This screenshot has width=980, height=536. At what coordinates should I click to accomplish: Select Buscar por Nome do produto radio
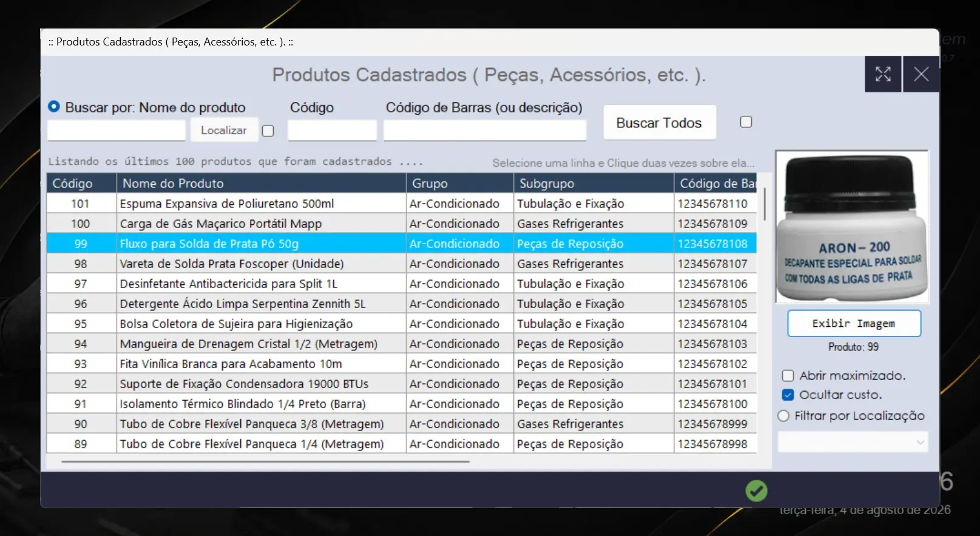click(54, 107)
